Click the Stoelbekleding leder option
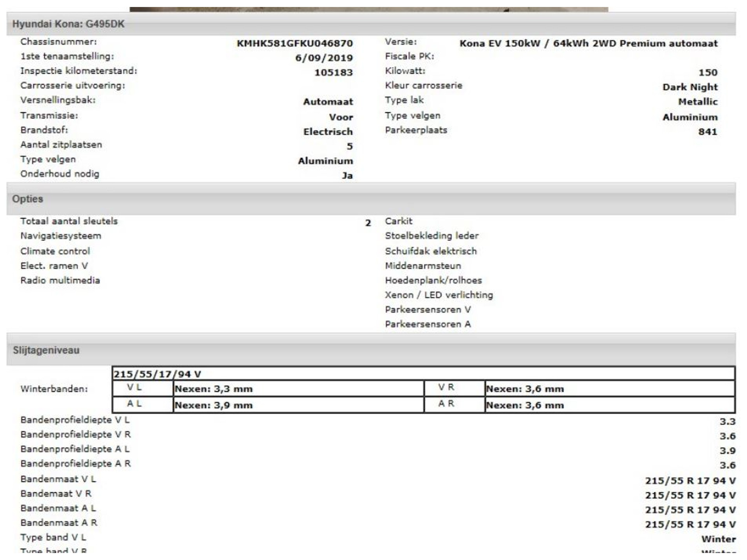Image resolution: width=747 pixels, height=560 pixels. tap(431, 236)
